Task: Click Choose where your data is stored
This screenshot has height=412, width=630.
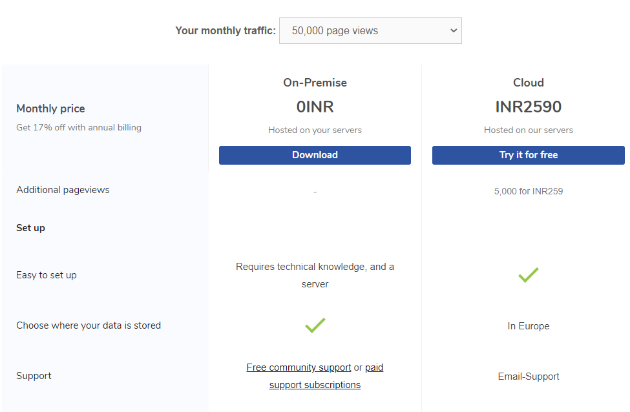Action: (x=88, y=325)
